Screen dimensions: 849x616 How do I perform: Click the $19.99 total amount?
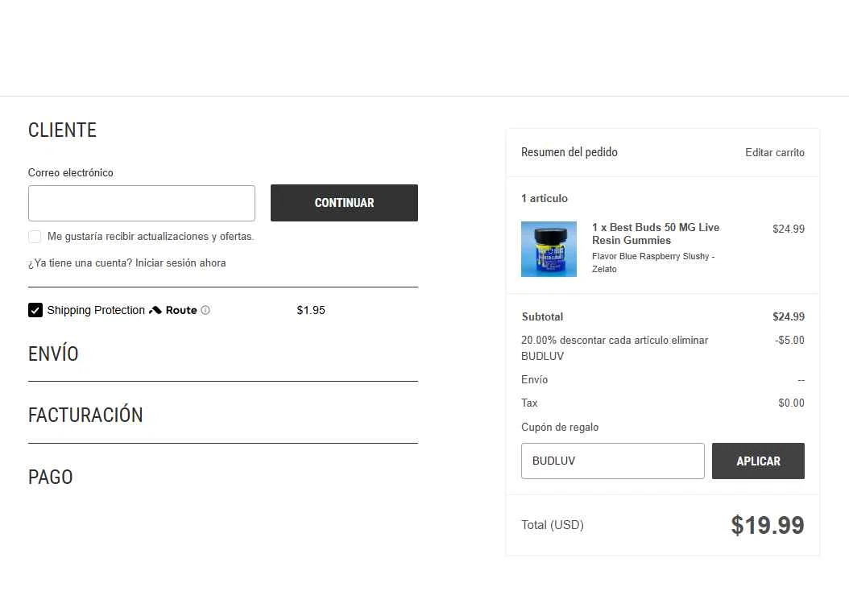767,525
